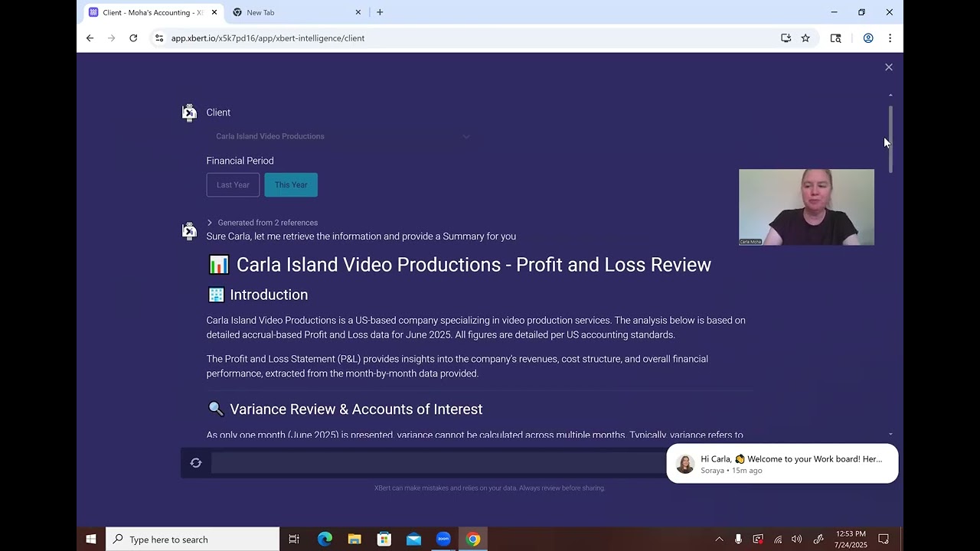Open network settings from the system tray
The image size is (980, 551).
(778, 540)
